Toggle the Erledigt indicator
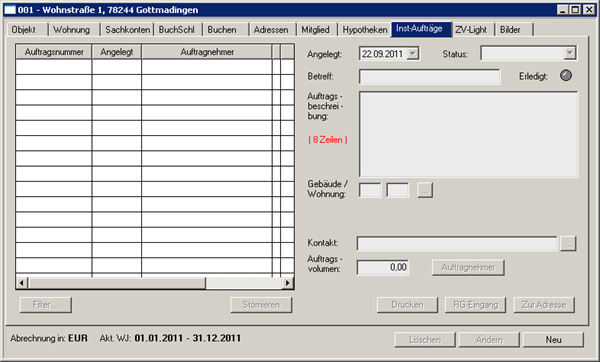Screen dimensions: 600x362 pos(566,75)
